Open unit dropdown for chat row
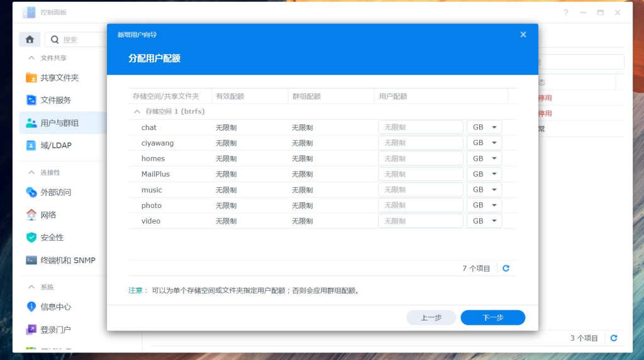This screenshot has height=360, width=644. (484, 128)
